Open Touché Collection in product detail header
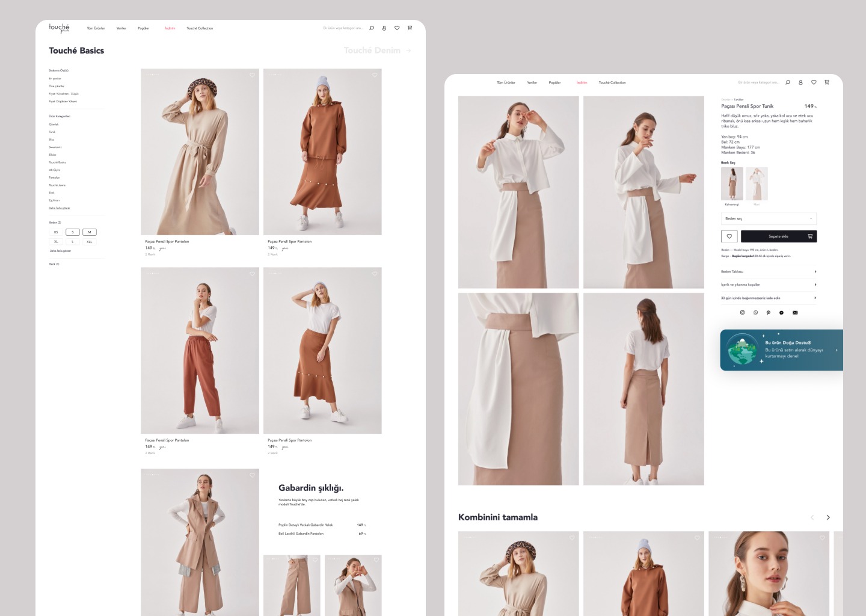The width and height of the screenshot is (866, 616). click(612, 82)
